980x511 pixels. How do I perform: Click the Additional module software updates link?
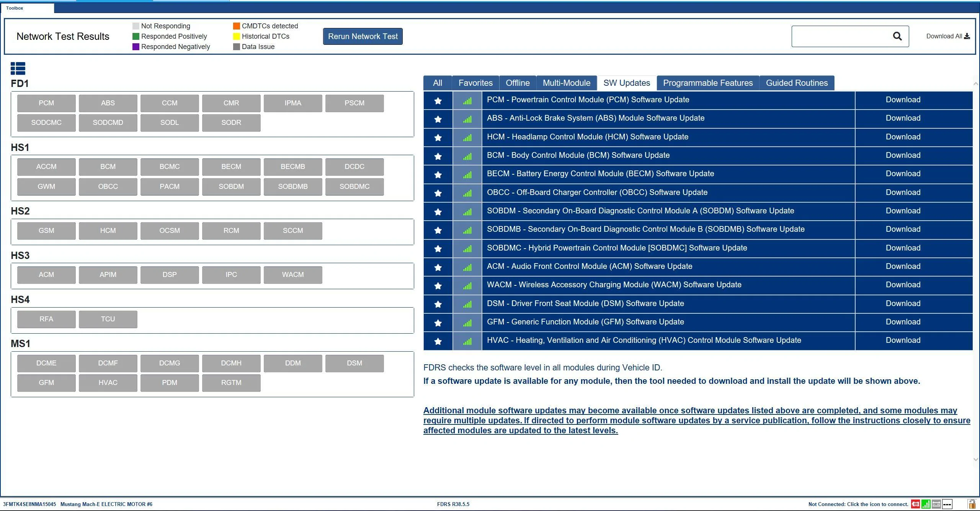point(697,420)
